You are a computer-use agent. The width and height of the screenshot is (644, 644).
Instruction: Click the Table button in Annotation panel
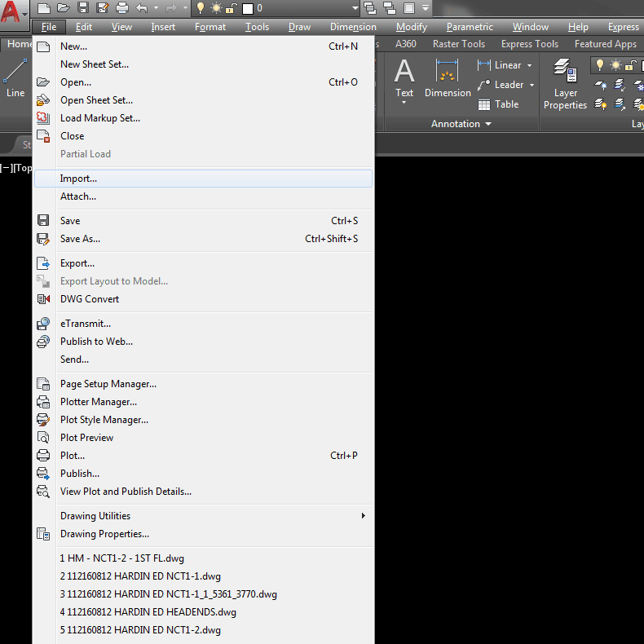pos(499,104)
